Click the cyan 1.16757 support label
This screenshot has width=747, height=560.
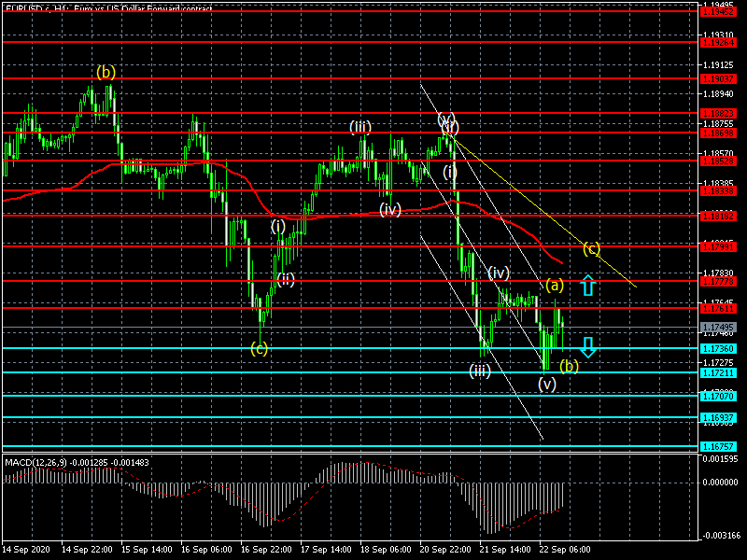[718, 447]
